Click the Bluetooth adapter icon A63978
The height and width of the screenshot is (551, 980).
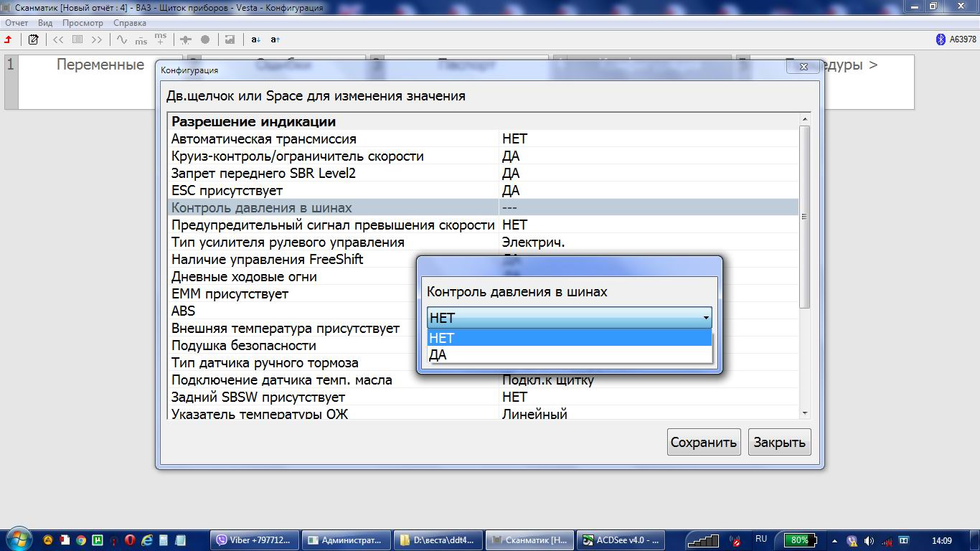pyautogui.click(x=941, y=39)
